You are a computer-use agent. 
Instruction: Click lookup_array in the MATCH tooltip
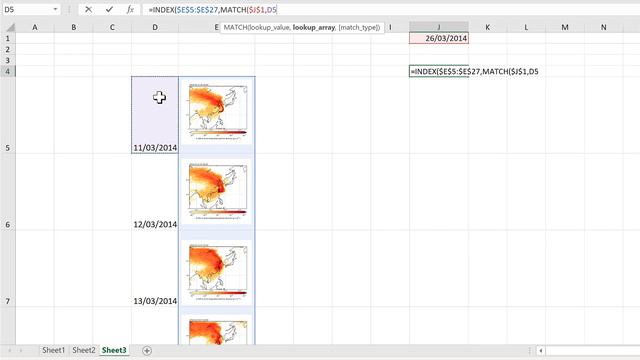point(314,27)
